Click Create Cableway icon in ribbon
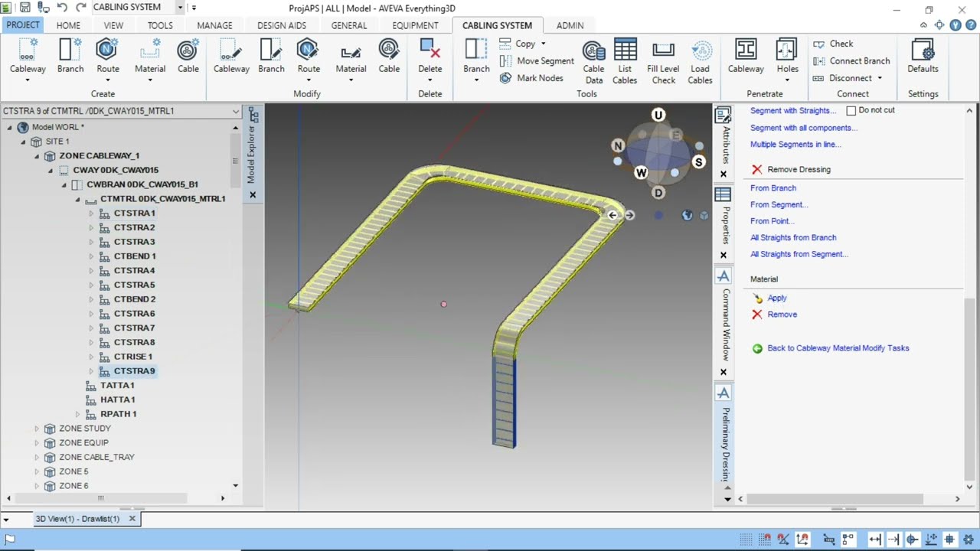 click(28, 51)
